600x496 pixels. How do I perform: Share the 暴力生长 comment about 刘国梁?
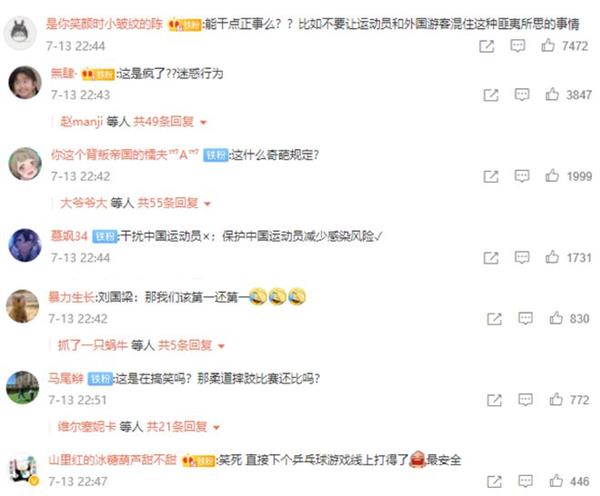(494, 318)
